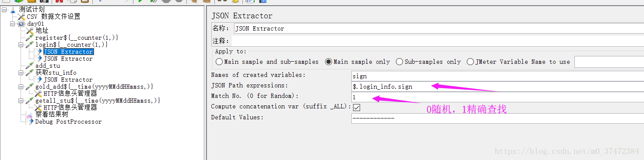644x160 pixels.
Task: Collapse the login sampler tree node
Action: pyautogui.click(x=21, y=45)
